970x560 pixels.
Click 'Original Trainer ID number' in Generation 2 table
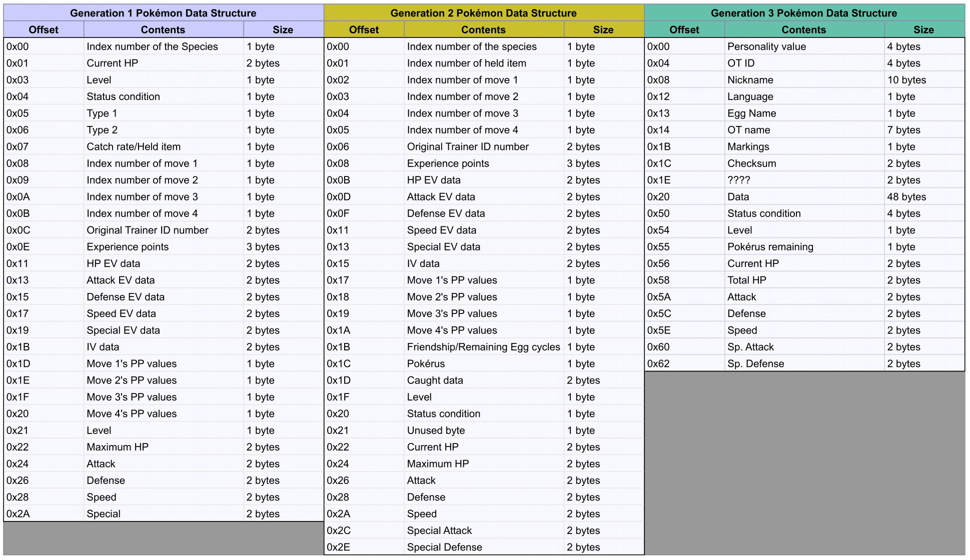(484, 146)
